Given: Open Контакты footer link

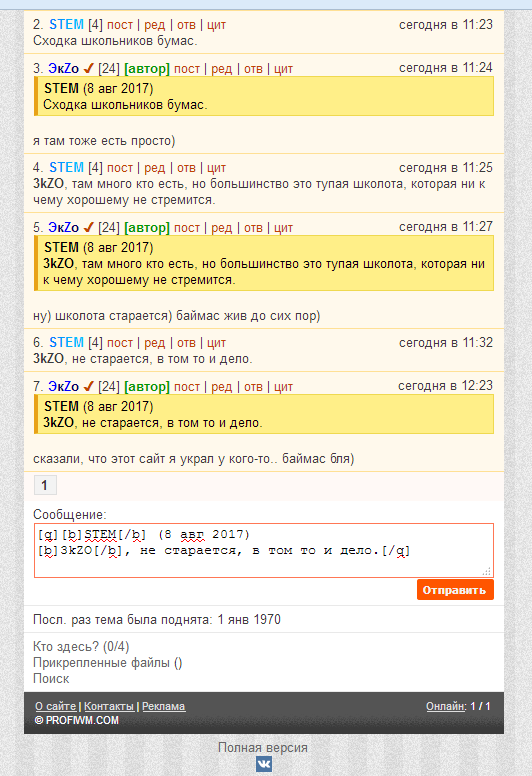Looking at the screenshot, I should pos(109,706).
